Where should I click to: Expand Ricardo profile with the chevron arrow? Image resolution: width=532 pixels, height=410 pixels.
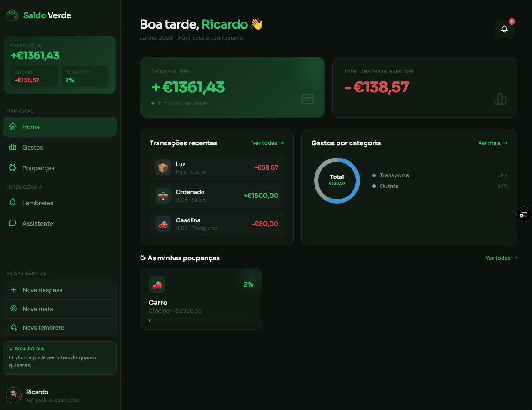[113, 395]
